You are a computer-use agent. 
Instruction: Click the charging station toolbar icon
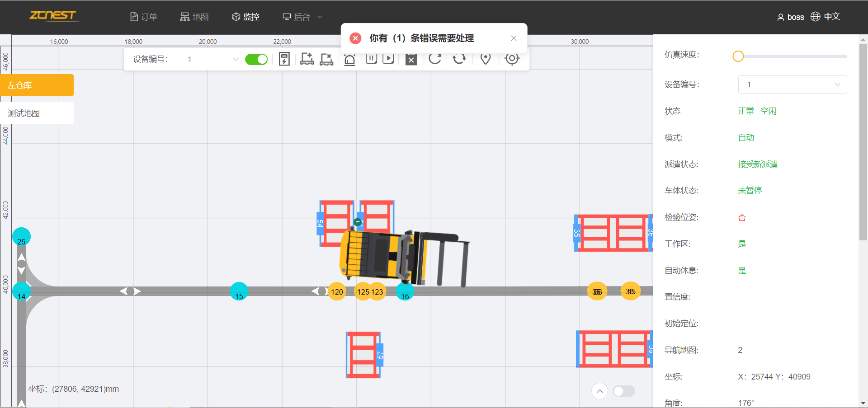coord(284,59)
